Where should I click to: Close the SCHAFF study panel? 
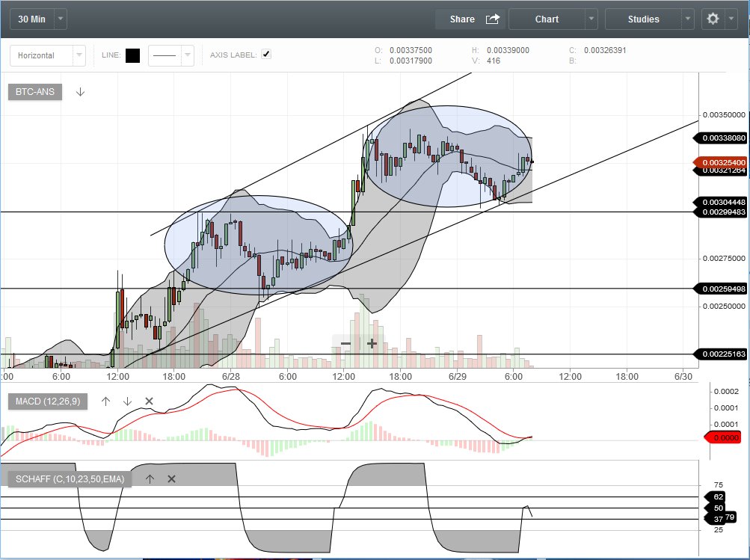click(x=172, y=479)
